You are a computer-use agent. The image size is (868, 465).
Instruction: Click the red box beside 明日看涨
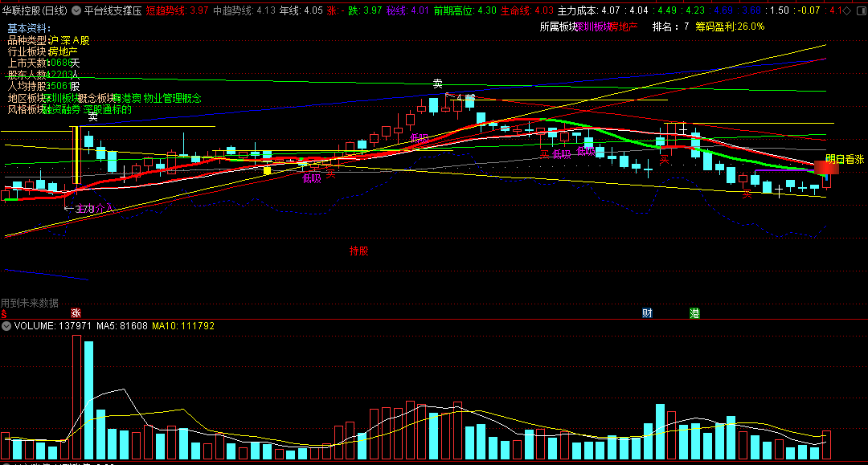point(826,168)
